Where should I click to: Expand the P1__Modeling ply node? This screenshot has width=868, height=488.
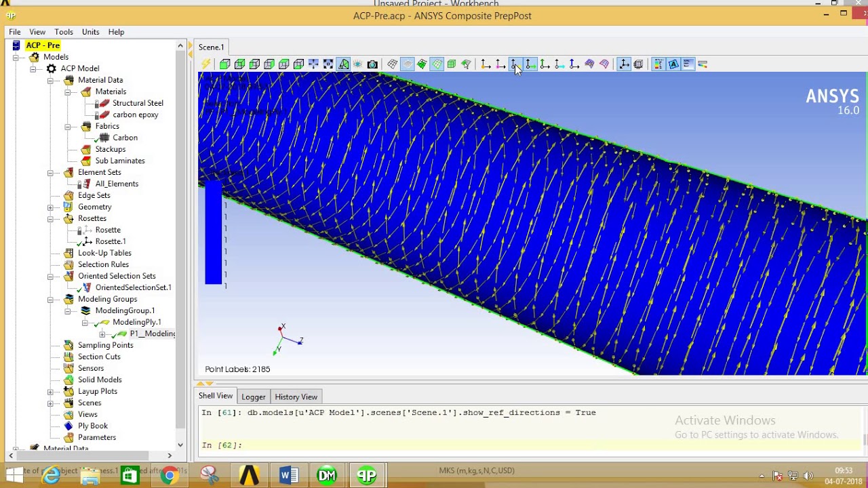(x=102, y=333)
